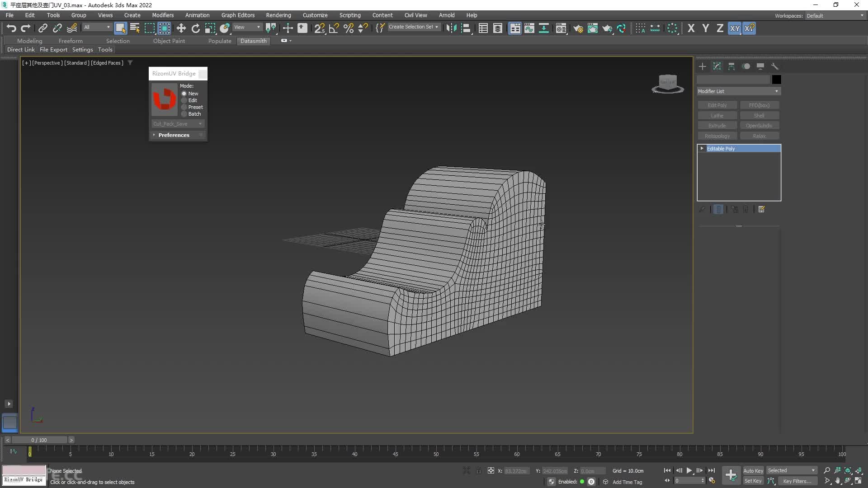Select the Edit mode radio button
This screenshot has width=868, height=488.
184,100
